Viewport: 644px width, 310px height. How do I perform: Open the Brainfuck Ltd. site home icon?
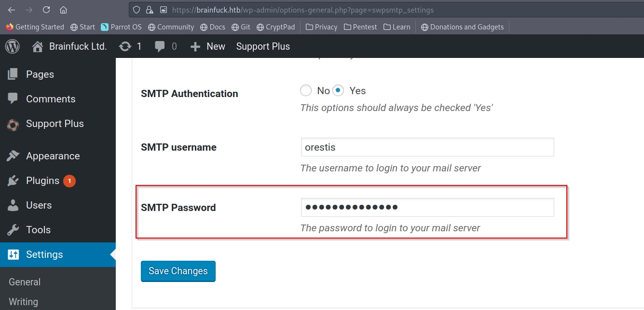coord(38,46)
